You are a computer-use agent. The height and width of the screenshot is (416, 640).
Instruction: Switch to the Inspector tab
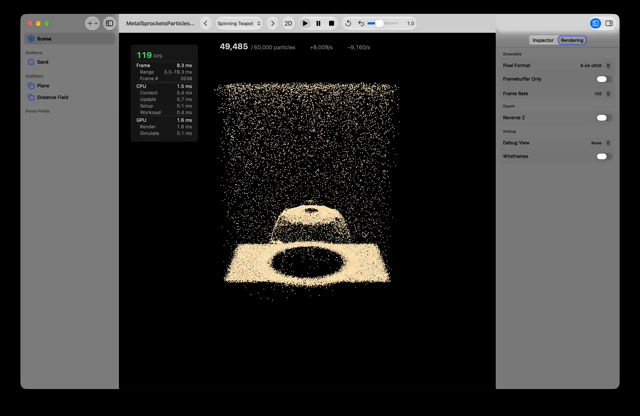[x=543, y=40]
